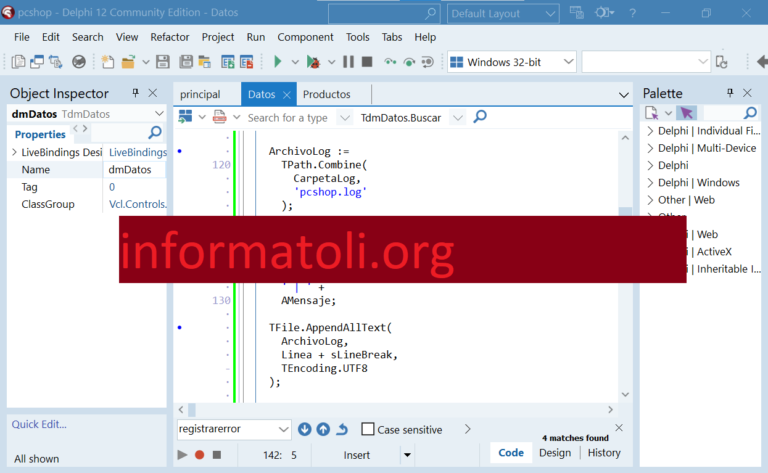Open the dmDatos component selector dropdown
The width and height of the screenshot is (768, 473).
click(159, 114)
